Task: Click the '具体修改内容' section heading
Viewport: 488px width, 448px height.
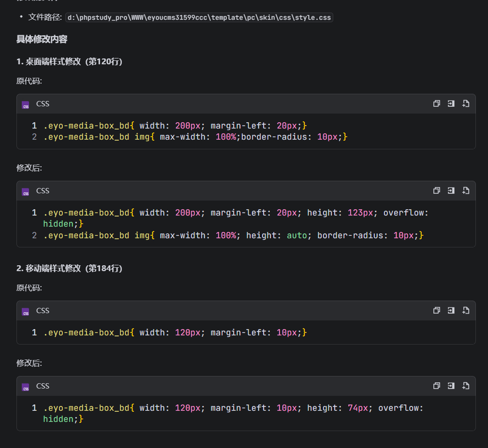Action: 42,40
